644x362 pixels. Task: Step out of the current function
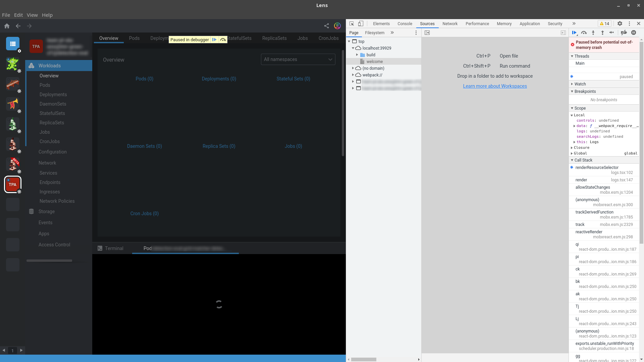(603, 33)
